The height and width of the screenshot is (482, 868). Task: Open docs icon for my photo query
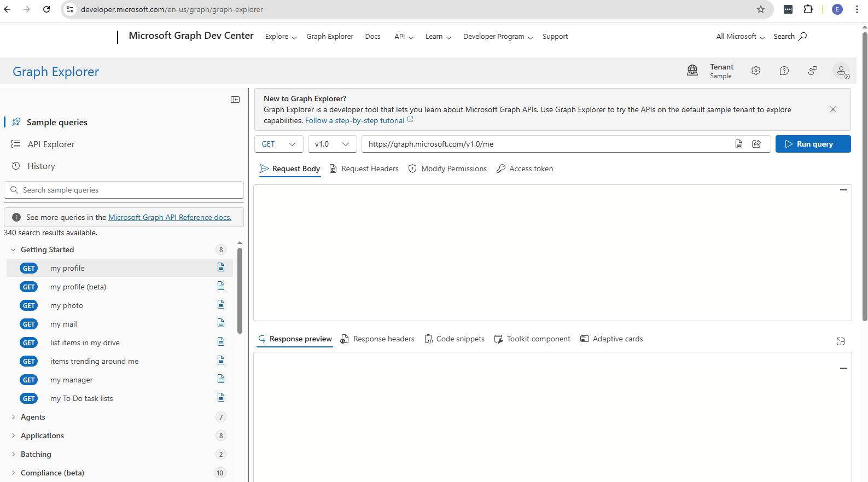pyautogui.click(x=221, y=305)
